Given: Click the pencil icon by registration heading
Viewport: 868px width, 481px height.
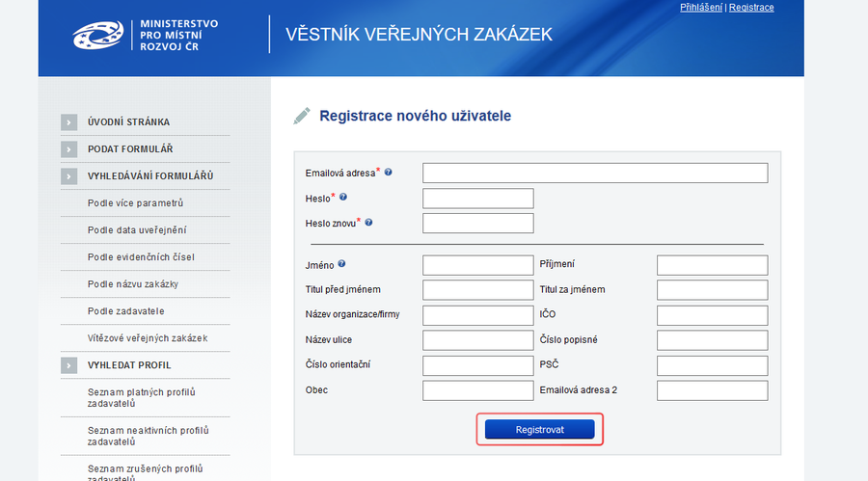Looking at the screenshot, I should (x=302, y=116).
